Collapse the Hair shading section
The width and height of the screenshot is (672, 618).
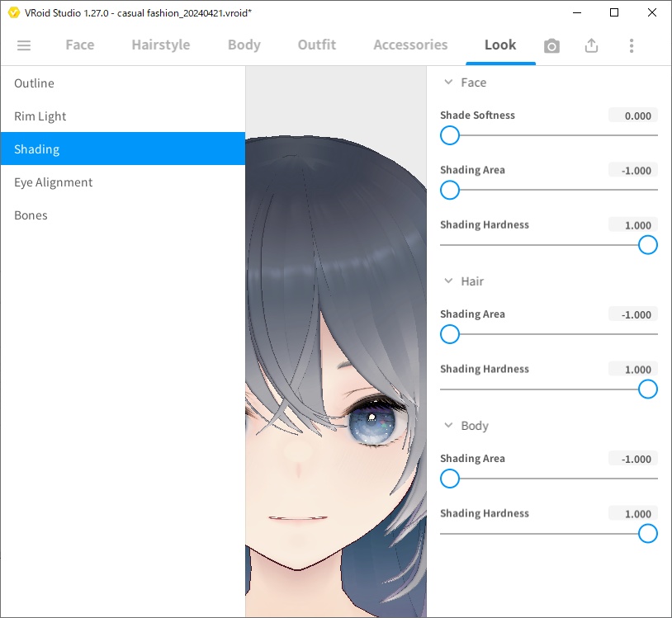[448, 281]
